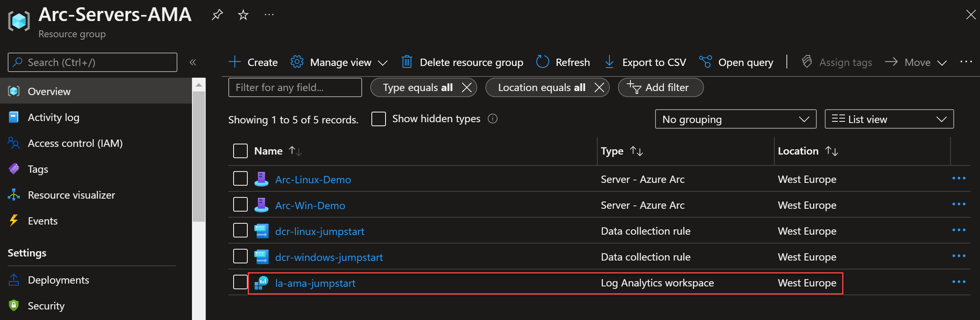Click the Refresh circular arrow icon
The width and height of the screenshot is (980, 320).
pyautogui.click(x=542, y=62)
